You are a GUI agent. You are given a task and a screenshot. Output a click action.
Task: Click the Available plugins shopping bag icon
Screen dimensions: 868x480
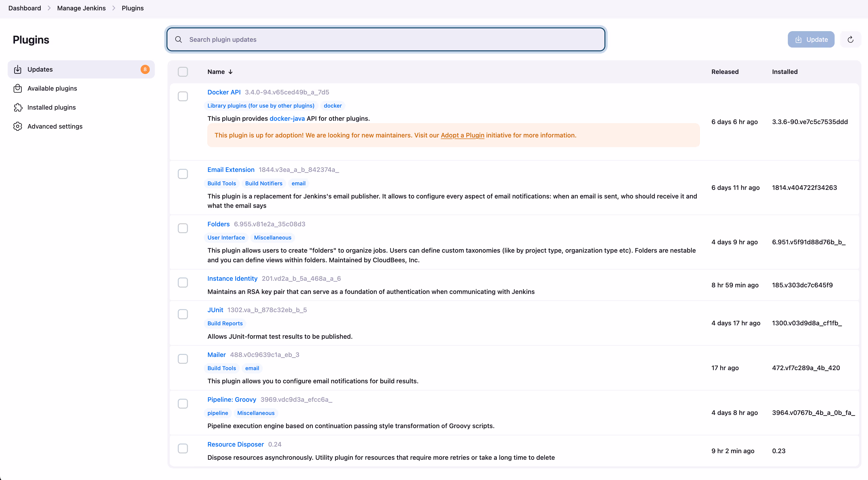pos(17,88)
